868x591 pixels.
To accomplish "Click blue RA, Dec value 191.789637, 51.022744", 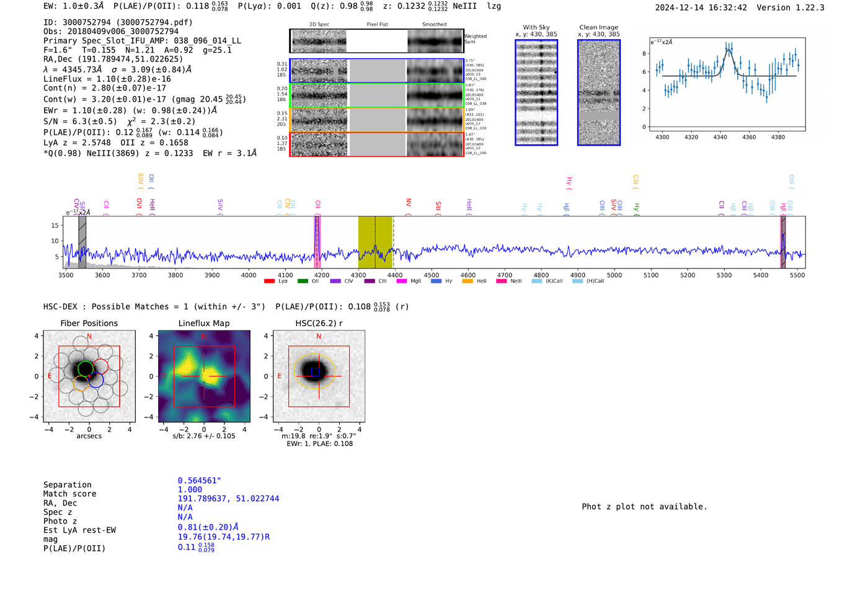I will click(x=228, y=499).
